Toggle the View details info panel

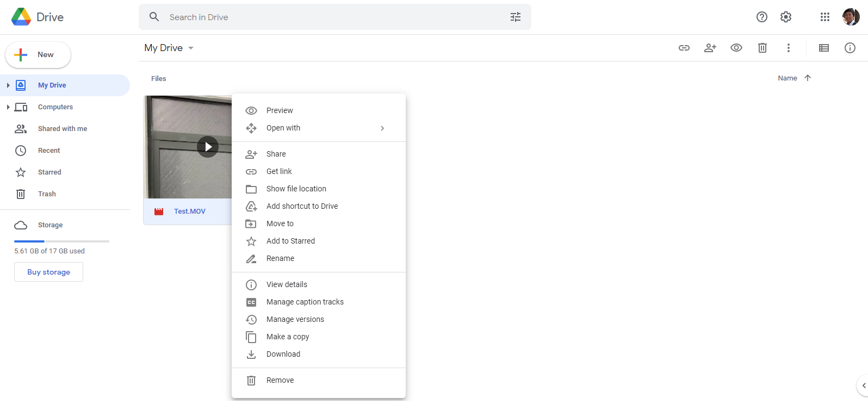850,48
